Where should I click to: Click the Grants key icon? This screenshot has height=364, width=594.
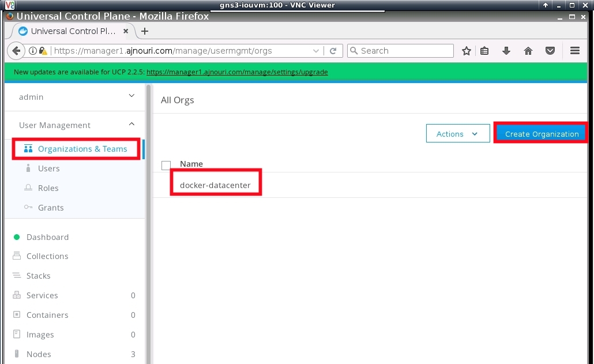[x=28, y=207]
